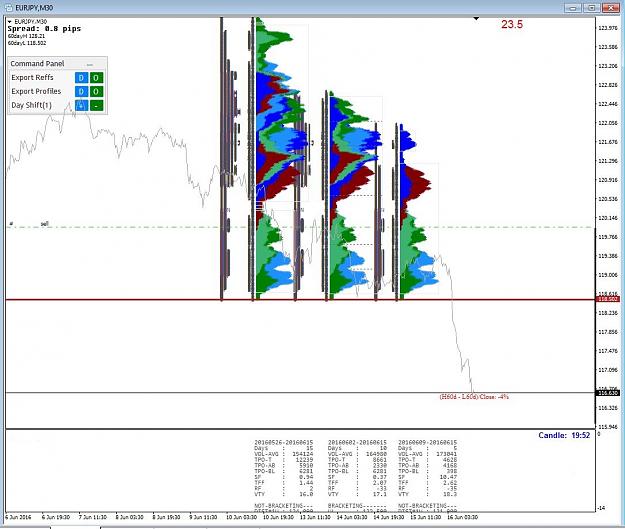Click blue 0 button beside Export Profiles
This screenshot has width=625, height=529.
pos(81,92)
